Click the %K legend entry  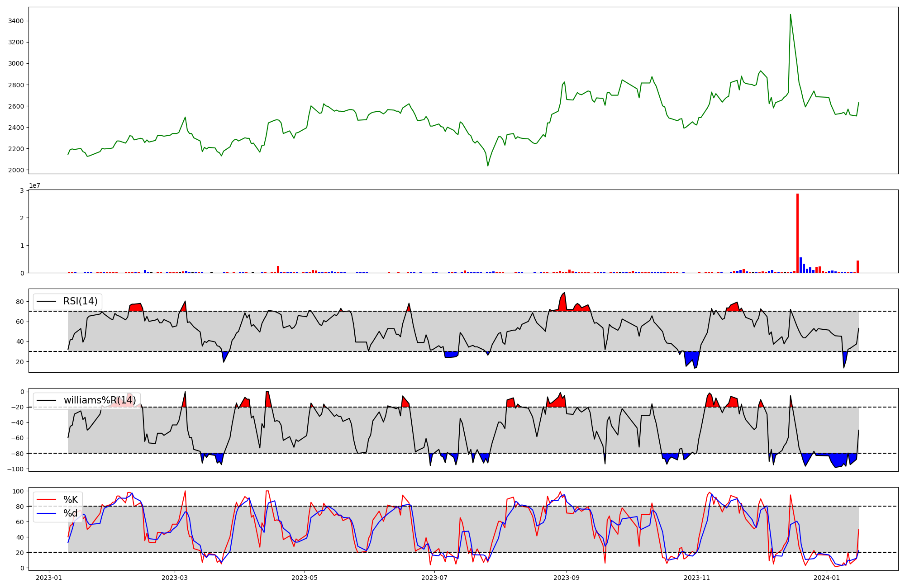point(71,500)
